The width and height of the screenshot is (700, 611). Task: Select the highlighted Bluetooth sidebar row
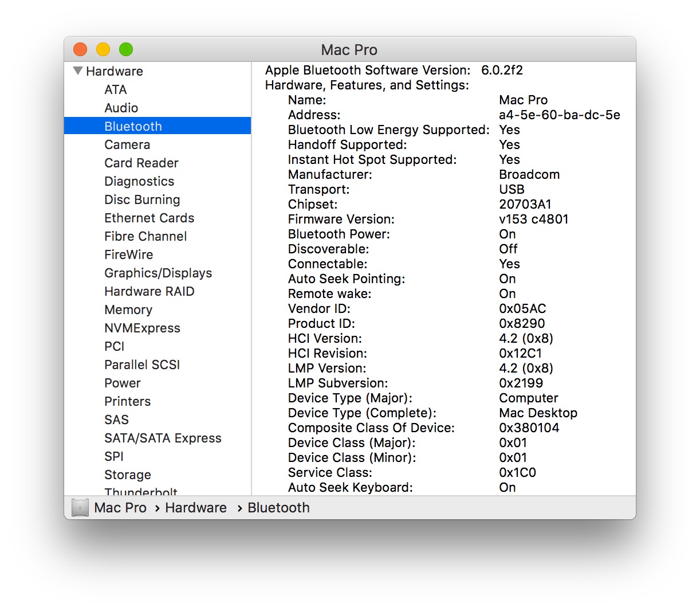pos(158,126)
